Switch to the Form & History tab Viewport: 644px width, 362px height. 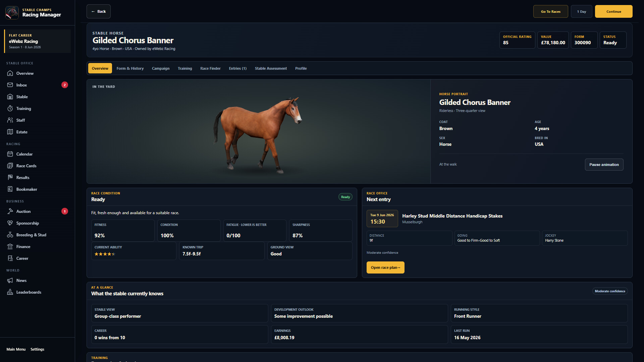pyautogui.click(x=130, y=68)
